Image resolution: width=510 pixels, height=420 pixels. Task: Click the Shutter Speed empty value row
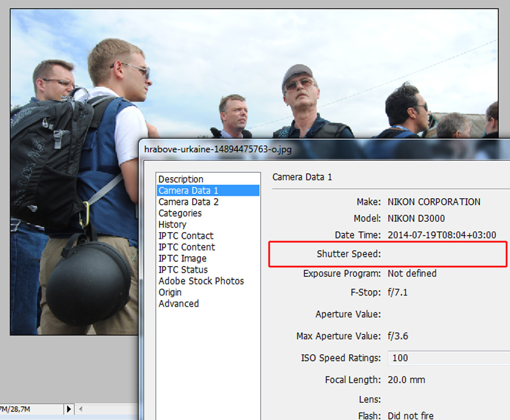[388, 254]
